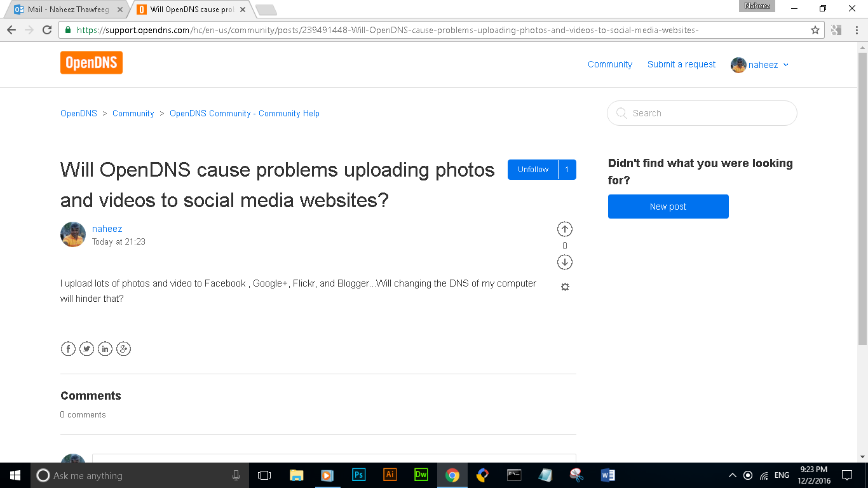868x488 pixels.
Task: Switch to Mail - Naheez Thawfeeg tab
Action: coord(68,10)
